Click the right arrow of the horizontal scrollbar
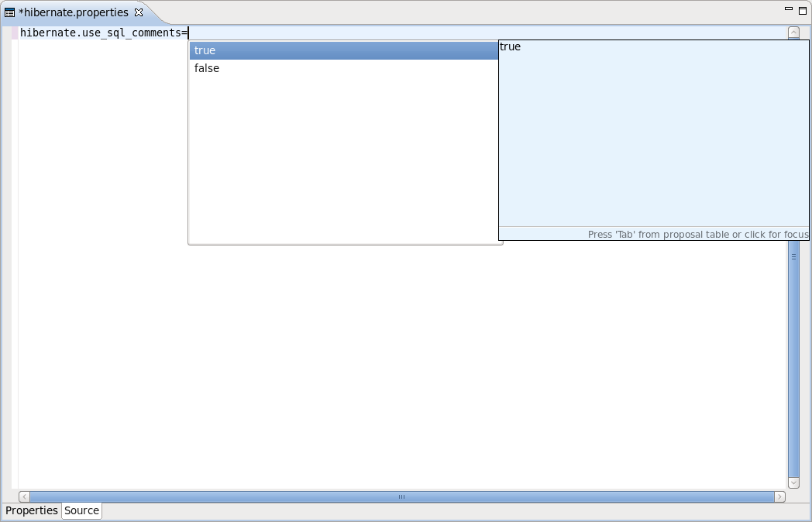This screenshot has height=522, width=812. pyautogui.click(x=781, y=496)
